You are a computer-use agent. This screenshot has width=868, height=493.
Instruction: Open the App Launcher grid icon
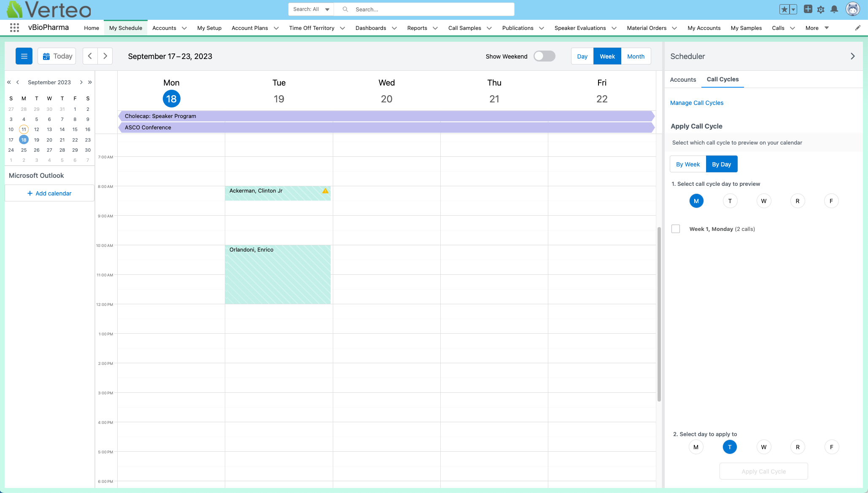point(14,28)
